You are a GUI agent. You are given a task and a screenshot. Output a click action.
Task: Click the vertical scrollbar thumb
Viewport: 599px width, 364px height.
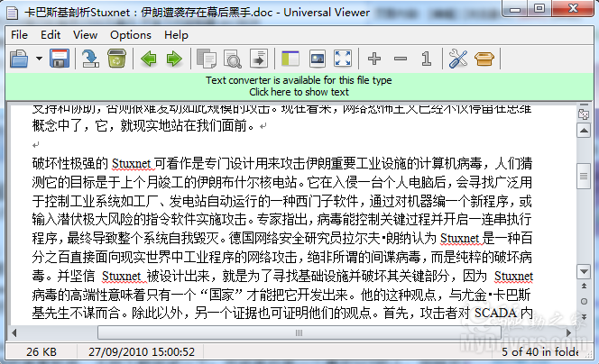tap(584, 176)
